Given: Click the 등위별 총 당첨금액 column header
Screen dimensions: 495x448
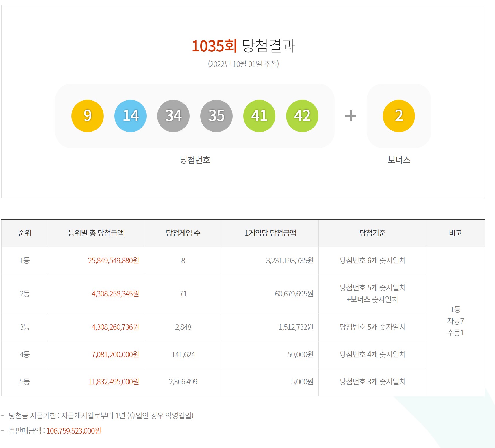Looking at the screenshot, I should coord(96,233).
